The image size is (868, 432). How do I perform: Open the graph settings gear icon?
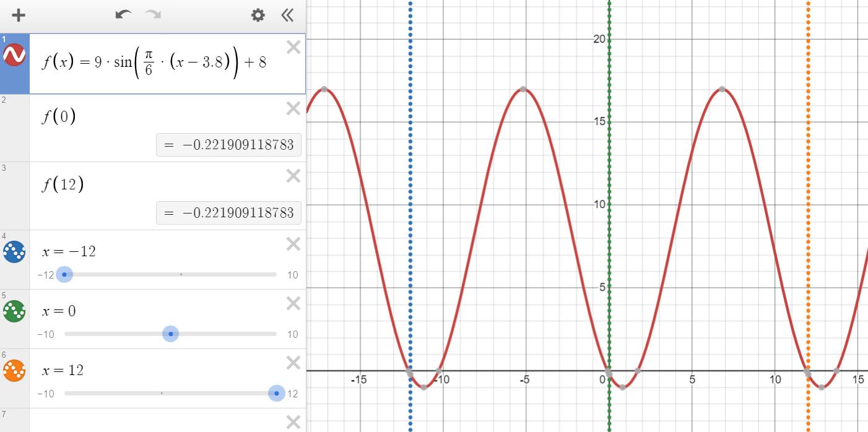[x=258, y=15]
